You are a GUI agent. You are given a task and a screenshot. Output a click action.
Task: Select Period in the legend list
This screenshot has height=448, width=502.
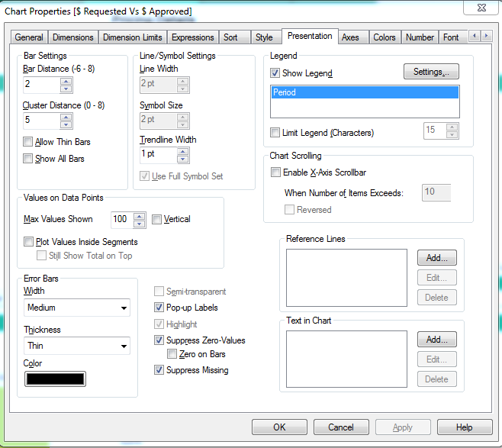pos(365,92)
